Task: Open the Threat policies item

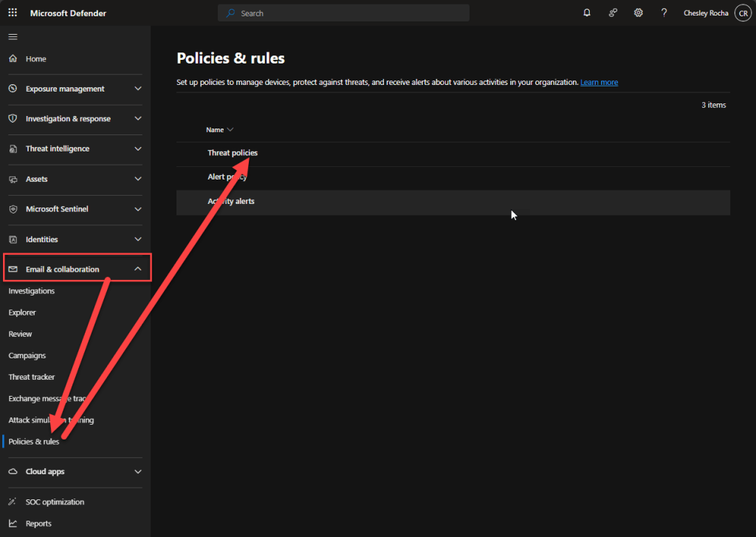Action: point(233,153)
